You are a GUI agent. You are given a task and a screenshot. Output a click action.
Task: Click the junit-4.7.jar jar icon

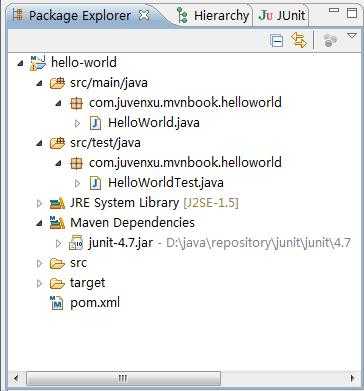click(76, 243)
